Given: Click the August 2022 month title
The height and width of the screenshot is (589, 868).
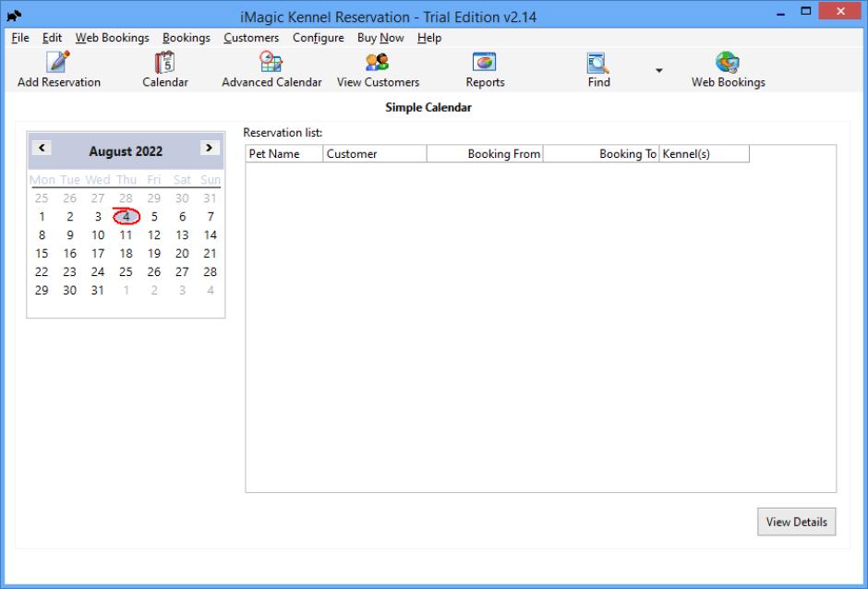Looking at the screenshot, I should pyautogui.click(x=126, y=151).
